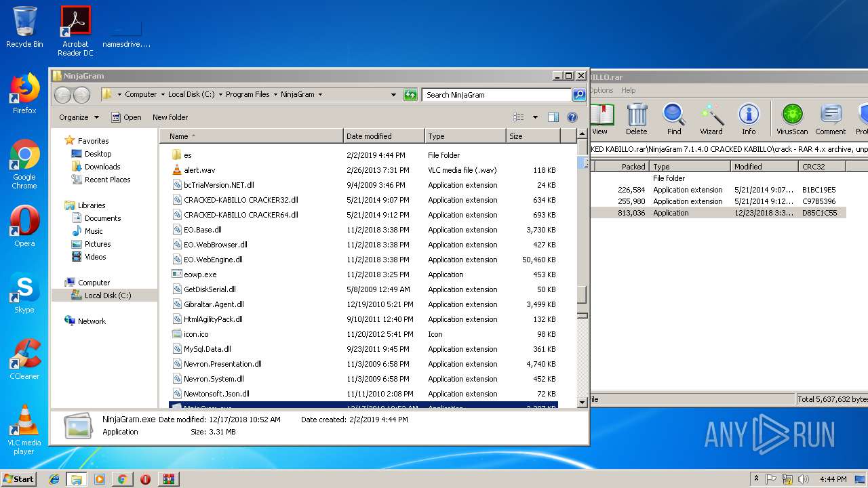This screenshot has height=488, width=868.
Task: Expand the address bar history dropdown
Action: pyautogui.click(x=393, y=95)
